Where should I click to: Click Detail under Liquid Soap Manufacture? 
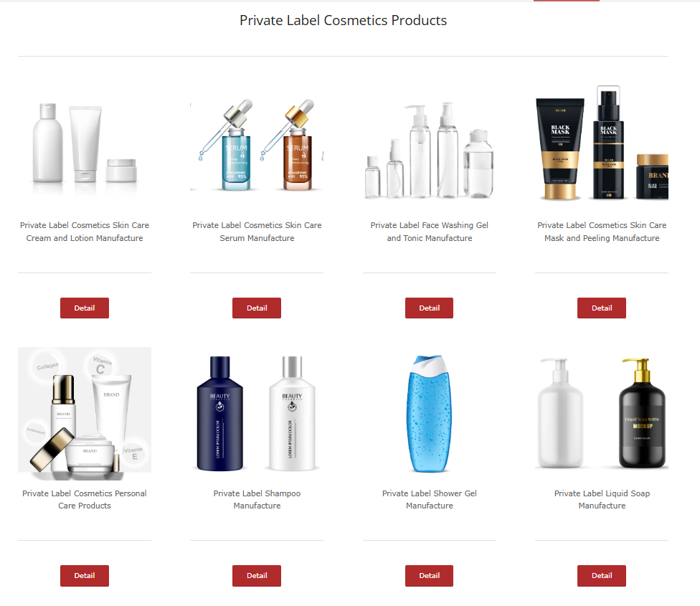click(602, 576)
